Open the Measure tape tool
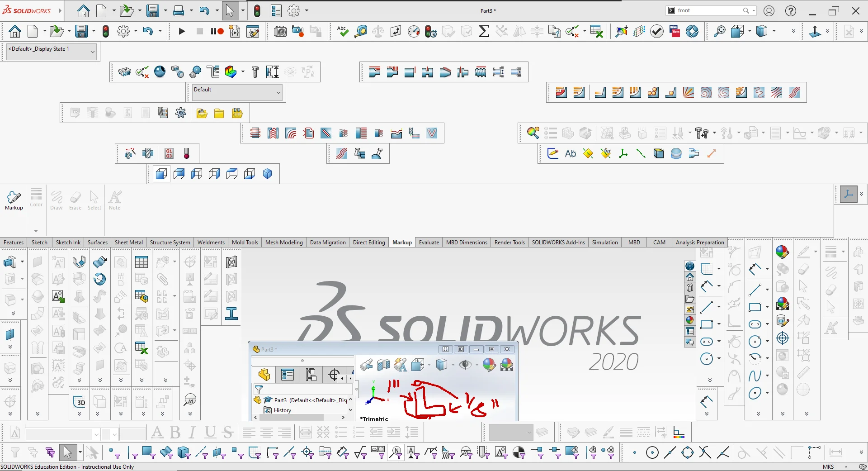Image resolution: width=868 pixels, height=471 pixels. tap(361, 31)
